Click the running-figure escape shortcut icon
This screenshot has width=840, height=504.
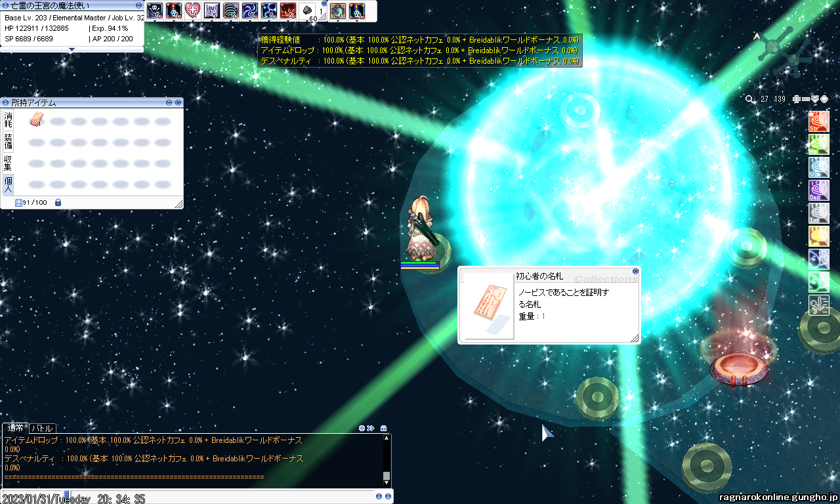[819, 305]
